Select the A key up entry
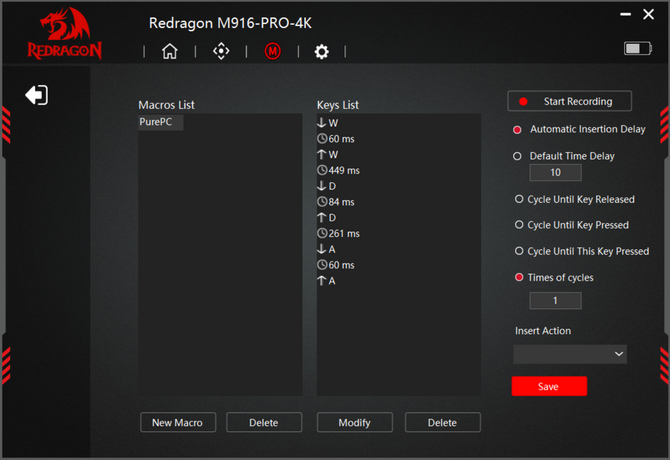 click(x=326, y=281)
